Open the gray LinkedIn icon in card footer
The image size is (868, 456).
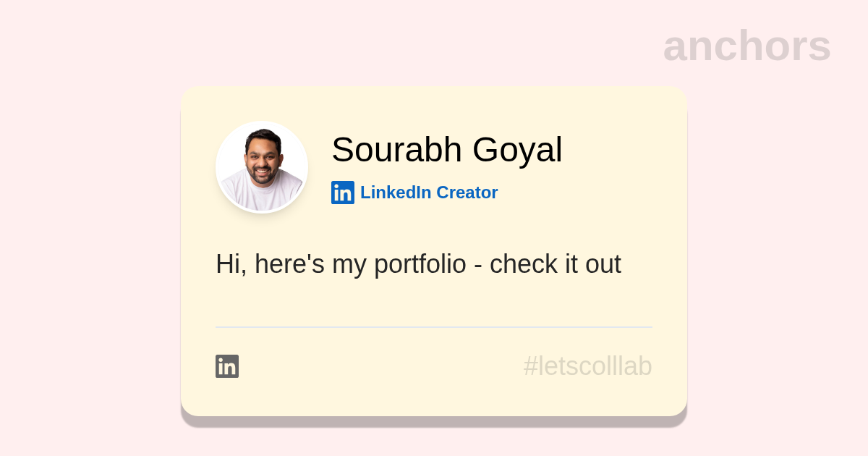(x=227, y=366)
